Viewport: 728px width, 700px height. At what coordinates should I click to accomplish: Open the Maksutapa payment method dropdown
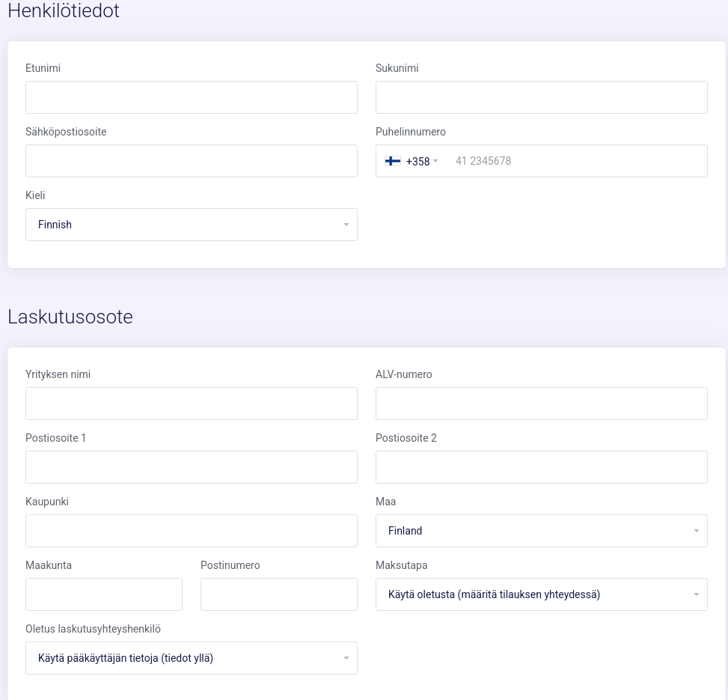click(x=542, y=594)
